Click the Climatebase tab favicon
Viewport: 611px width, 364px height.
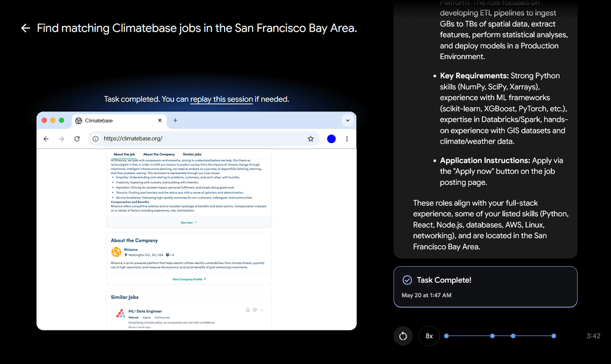[78, 121]
